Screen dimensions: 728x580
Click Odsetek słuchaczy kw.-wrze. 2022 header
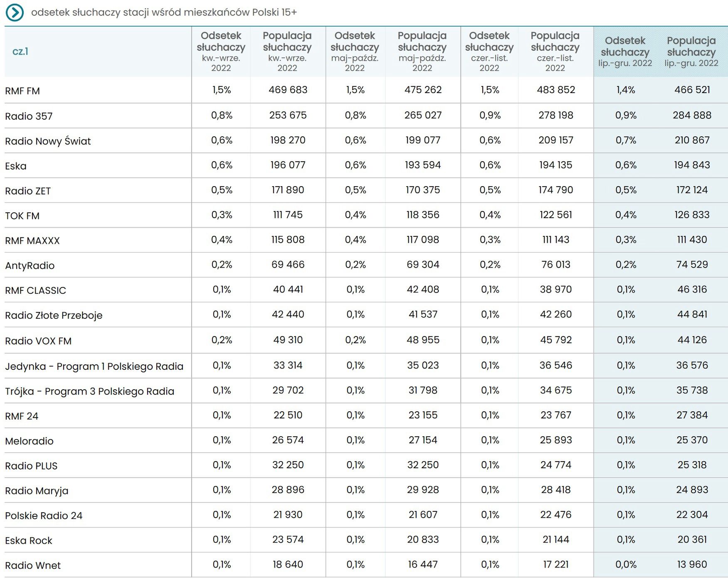pyautogui.click(x=221, y=52)
